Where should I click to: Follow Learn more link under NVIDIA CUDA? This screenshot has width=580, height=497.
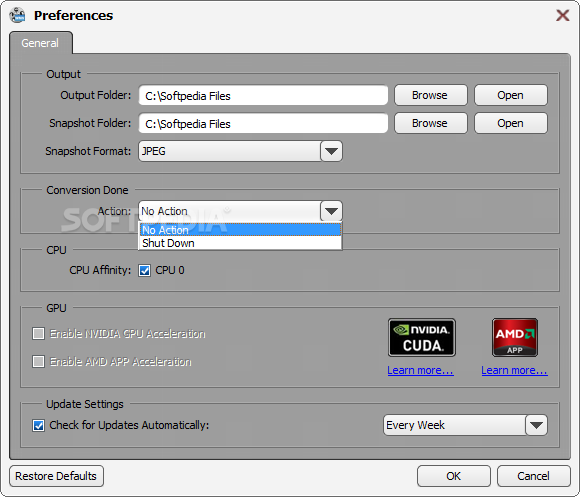(421, 370)
